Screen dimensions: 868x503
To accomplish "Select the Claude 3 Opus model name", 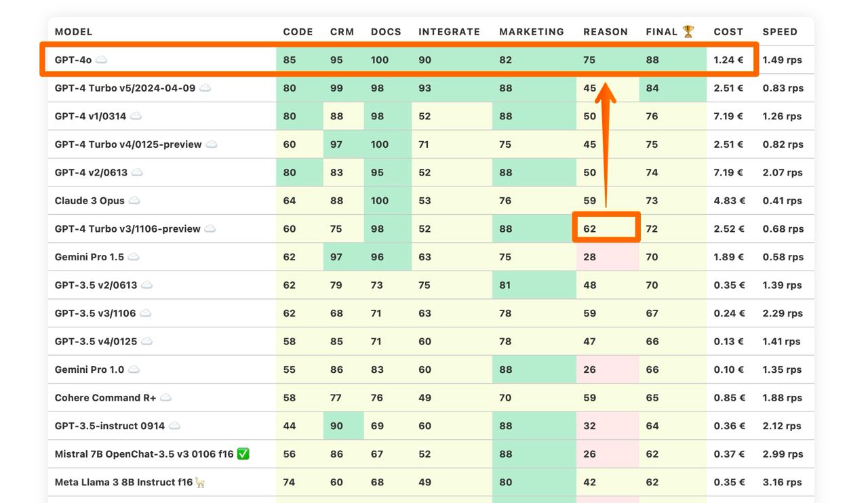I will click(x=90, y=201).
